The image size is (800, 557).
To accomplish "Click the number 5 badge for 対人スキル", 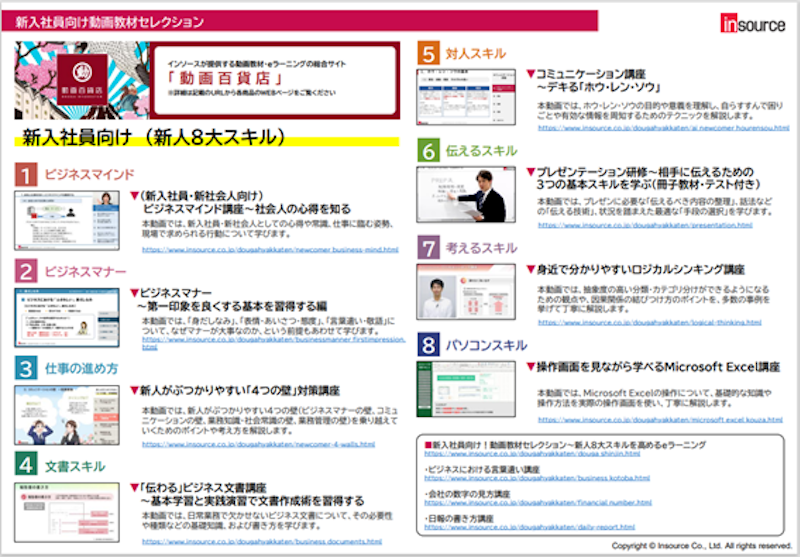I will [428, 54].
